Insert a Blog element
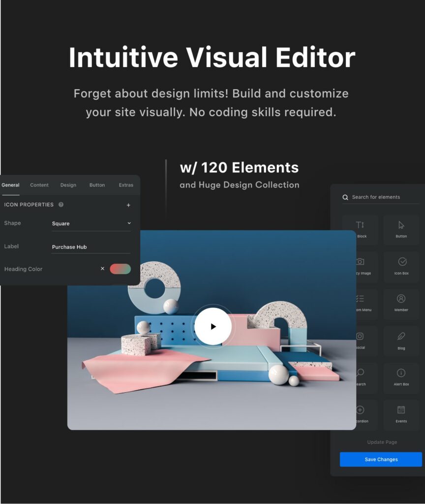The image size is (425, 504). [401, 341]
